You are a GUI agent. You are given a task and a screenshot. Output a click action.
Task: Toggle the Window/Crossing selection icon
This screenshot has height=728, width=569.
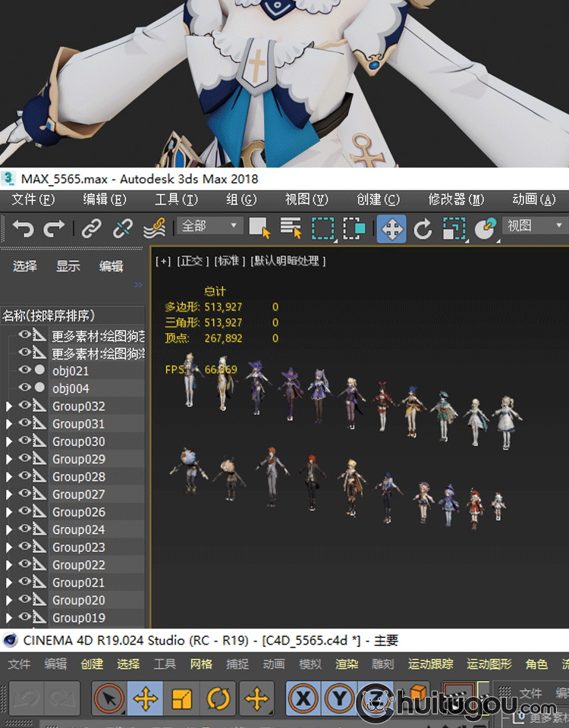pos(354,228)
